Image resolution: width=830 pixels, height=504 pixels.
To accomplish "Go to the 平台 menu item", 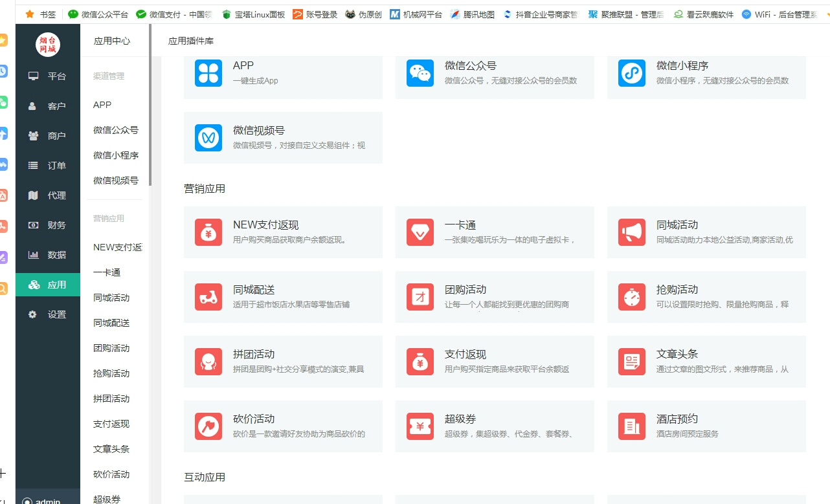I will 48,76.
